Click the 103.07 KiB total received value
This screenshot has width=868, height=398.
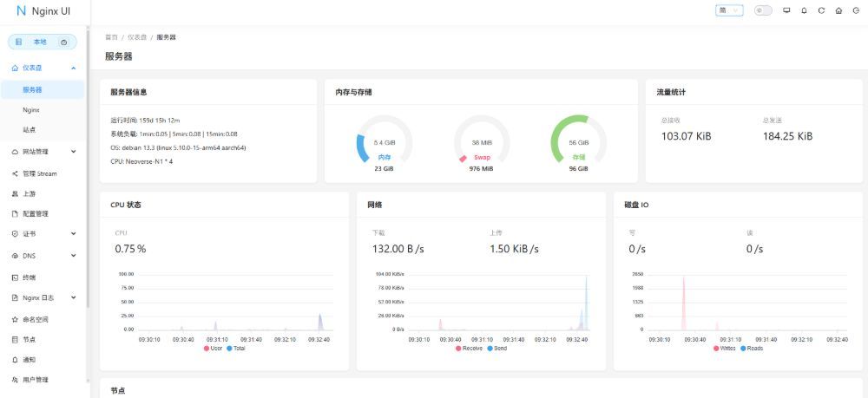[x=687, y=136]
